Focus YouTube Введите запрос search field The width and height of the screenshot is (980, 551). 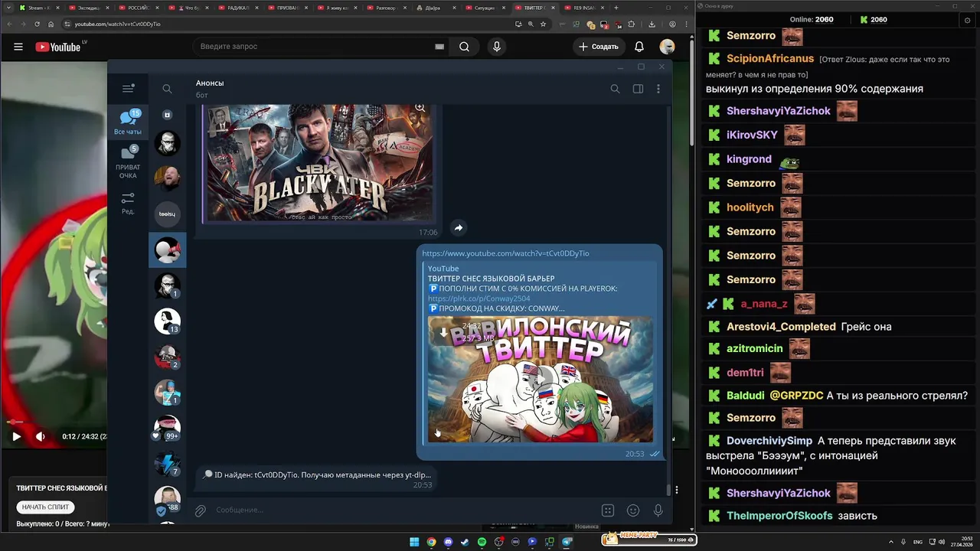(314, 47)
